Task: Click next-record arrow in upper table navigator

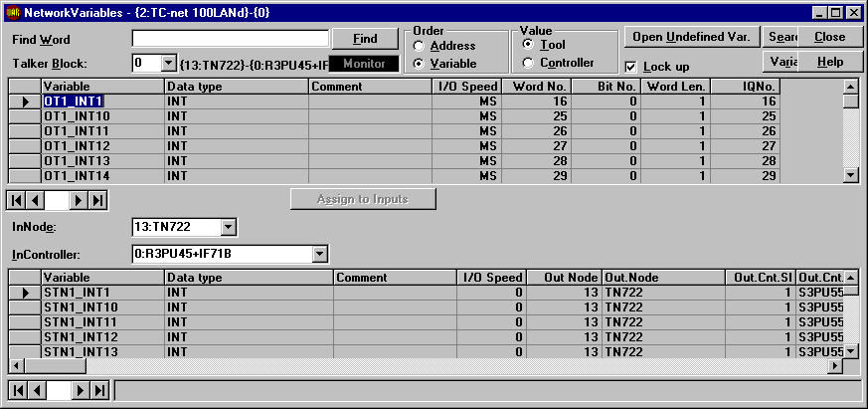Action: [81, 200]
